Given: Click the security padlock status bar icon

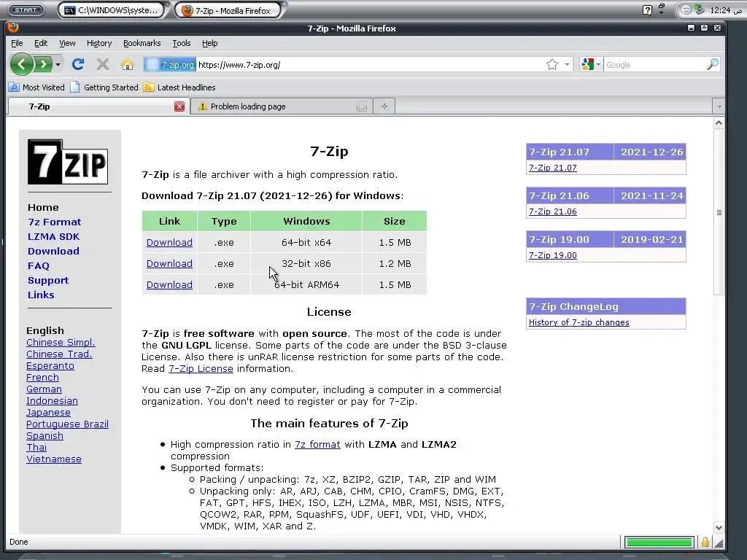Looking at the screenshot, I should click(x=705, y=542).
